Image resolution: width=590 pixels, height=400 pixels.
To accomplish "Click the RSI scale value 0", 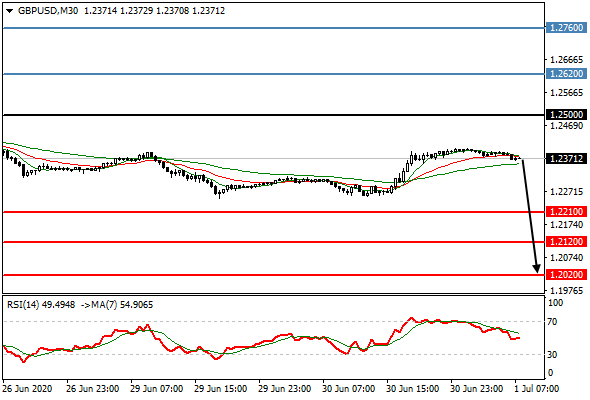I will coord(550,373).
